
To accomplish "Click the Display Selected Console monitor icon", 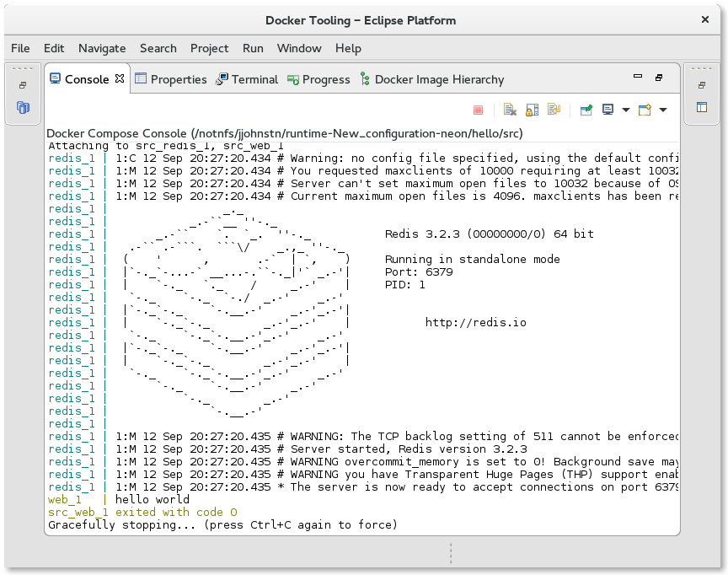I will pos(608,110).
